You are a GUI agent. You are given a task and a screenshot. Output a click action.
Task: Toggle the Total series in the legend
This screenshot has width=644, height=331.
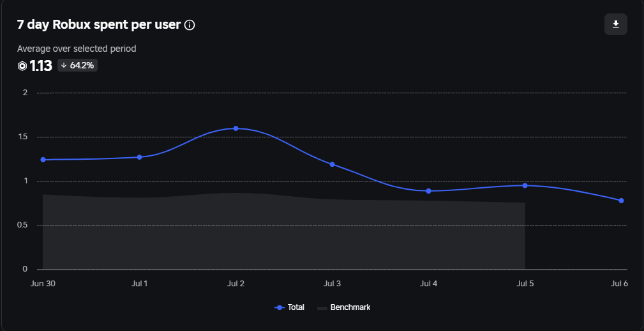(290, 307)
